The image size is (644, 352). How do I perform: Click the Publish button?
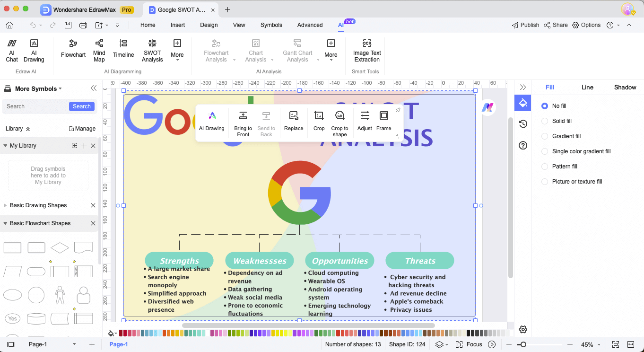[x=525, y=25]
